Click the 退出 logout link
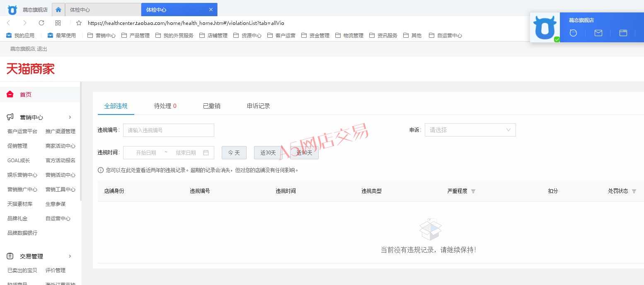This screenshot has height=285, width=644. (42, 49)
